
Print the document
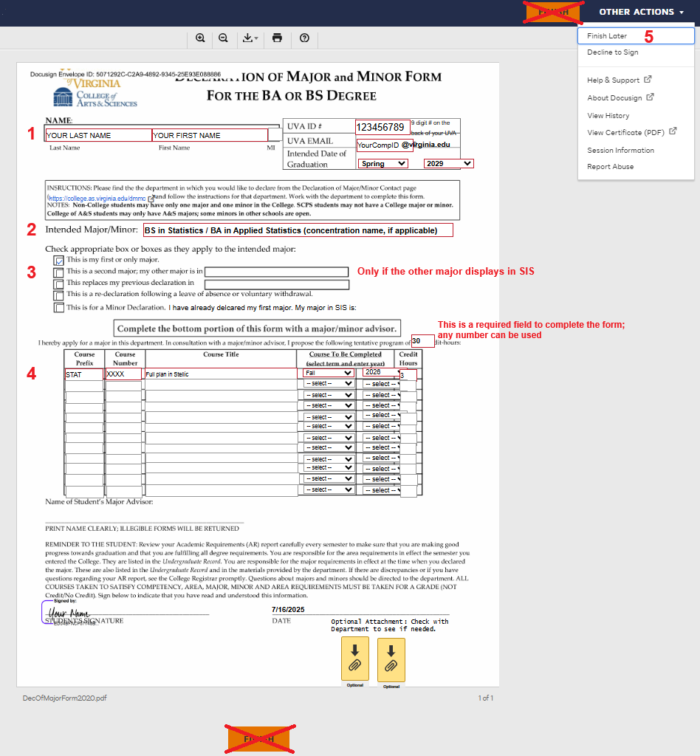pos(277,38)
